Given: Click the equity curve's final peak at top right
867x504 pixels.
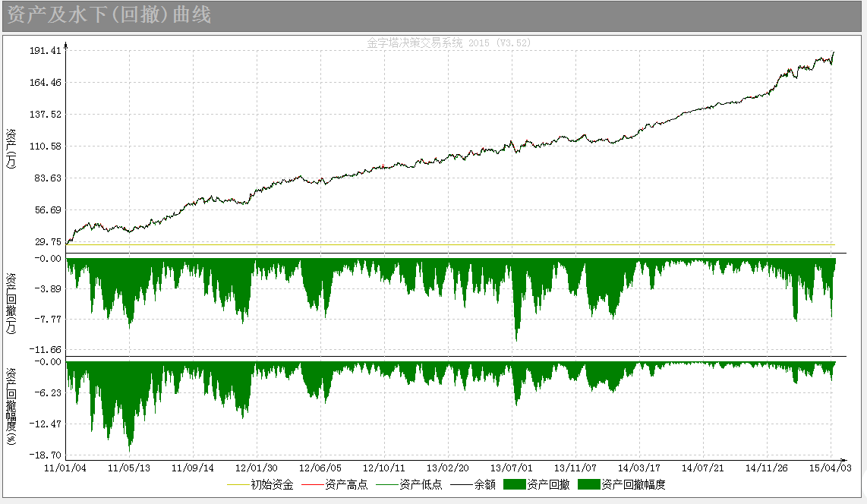Looking at the screenshot, I should click(833, 53).
